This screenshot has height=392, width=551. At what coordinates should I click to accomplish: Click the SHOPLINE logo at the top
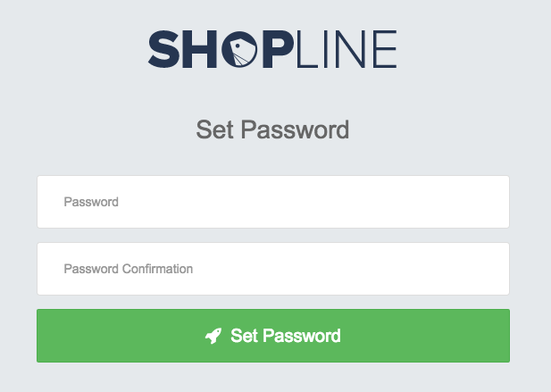coord(272,49)
